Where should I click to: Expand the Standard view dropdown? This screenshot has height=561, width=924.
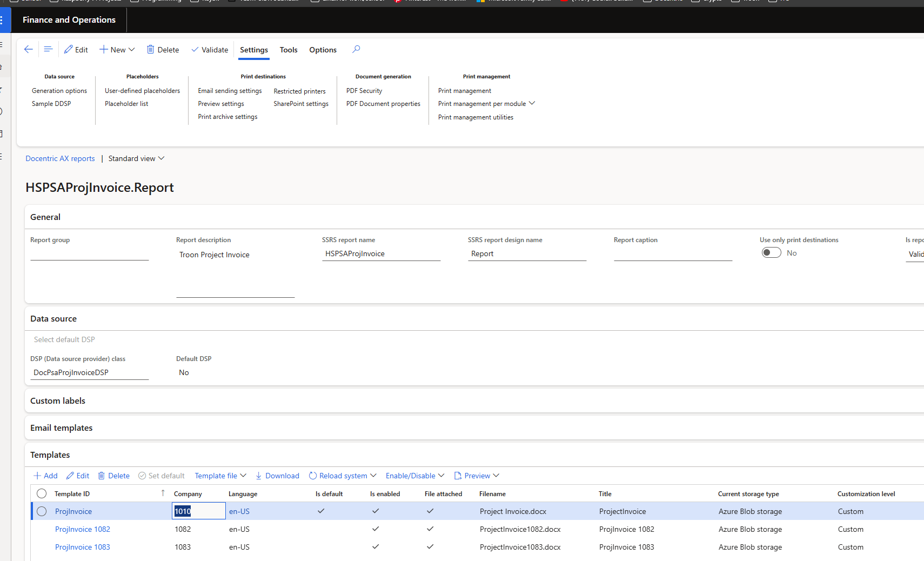[x=136, y=158]
